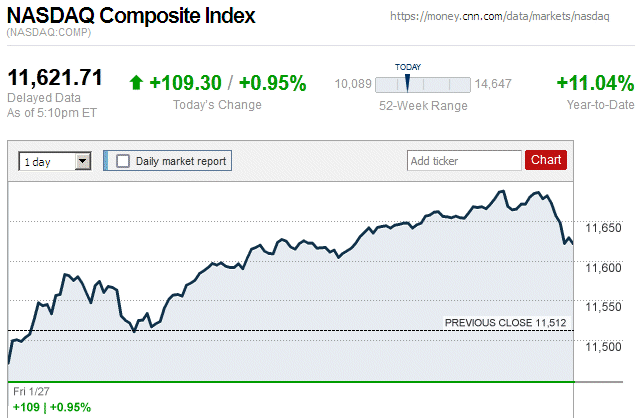Click the 11,650 y-axis label
The image size is (640, 420).
pyautogui.click(x=602, y=229)
